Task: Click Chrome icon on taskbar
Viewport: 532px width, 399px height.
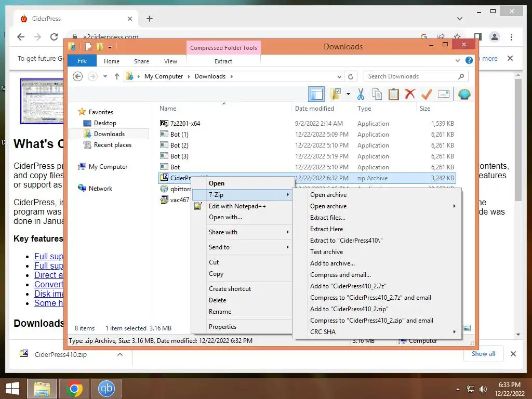Action: [x=74, y=389]
